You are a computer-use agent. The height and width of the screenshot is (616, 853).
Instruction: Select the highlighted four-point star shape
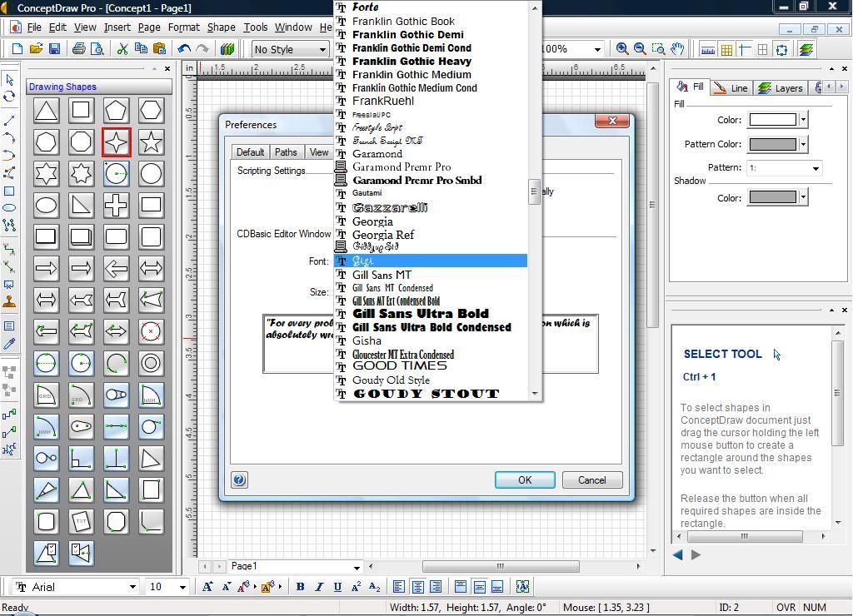click(116, 142)
